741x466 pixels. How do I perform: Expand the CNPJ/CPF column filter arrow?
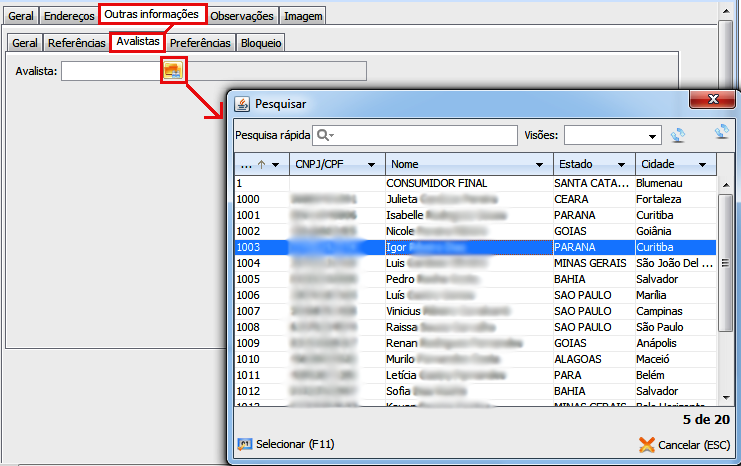tap(371, 164)
